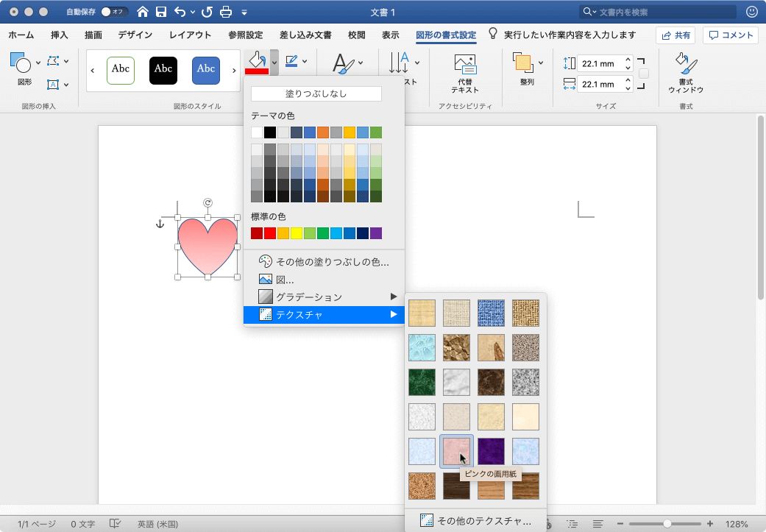Expand the shapes gallery dropdown arrow
The height and width of the screenshot is (532, 766).
pos(38,63)
